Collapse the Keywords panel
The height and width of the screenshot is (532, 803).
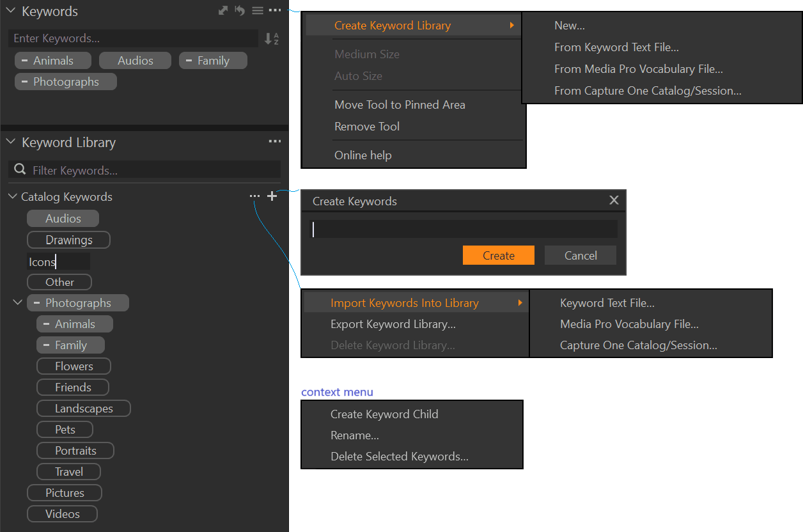(x=11, y=11)
